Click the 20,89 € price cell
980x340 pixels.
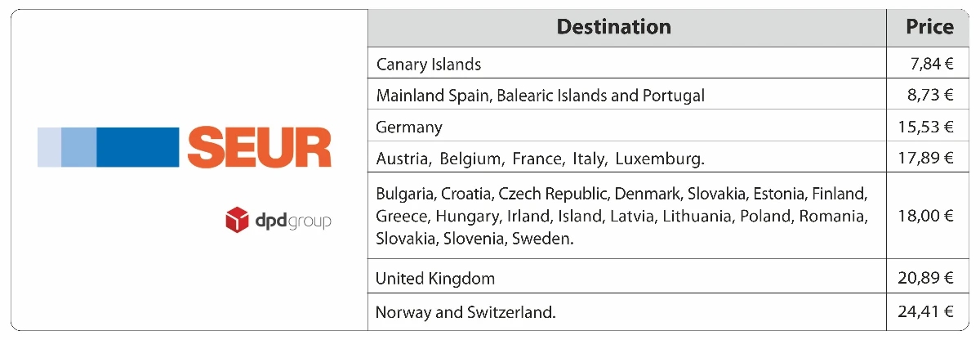click(x=929, y=278)
